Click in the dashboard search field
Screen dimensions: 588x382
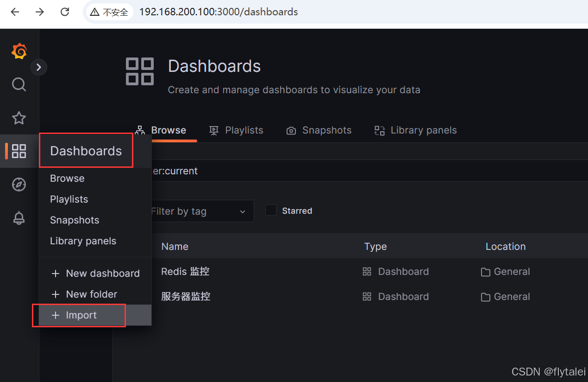(x=369, y=171)
